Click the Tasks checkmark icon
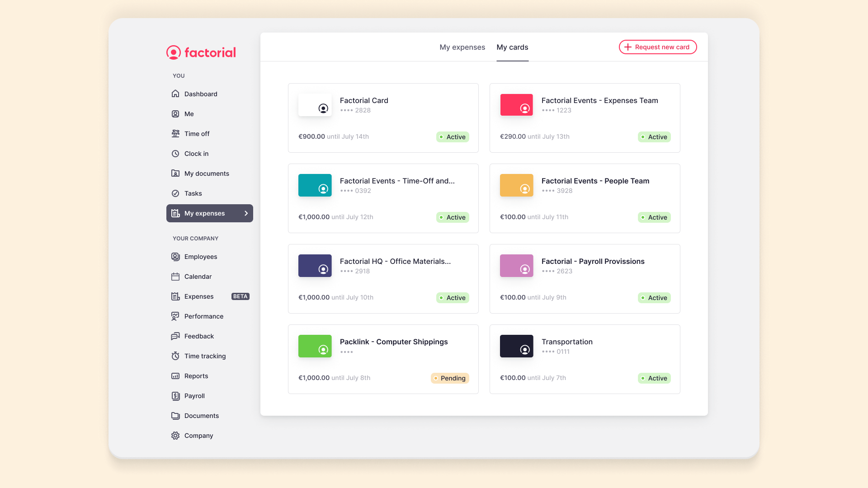 (175, 193)
